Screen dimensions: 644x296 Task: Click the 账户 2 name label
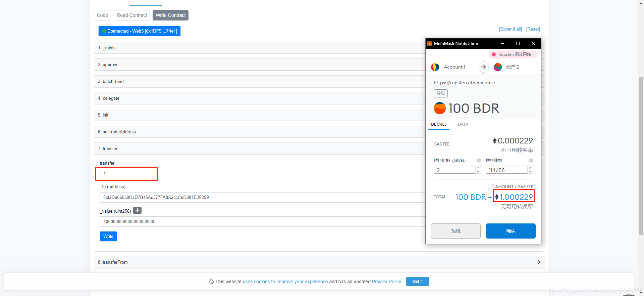pos(513,67)
